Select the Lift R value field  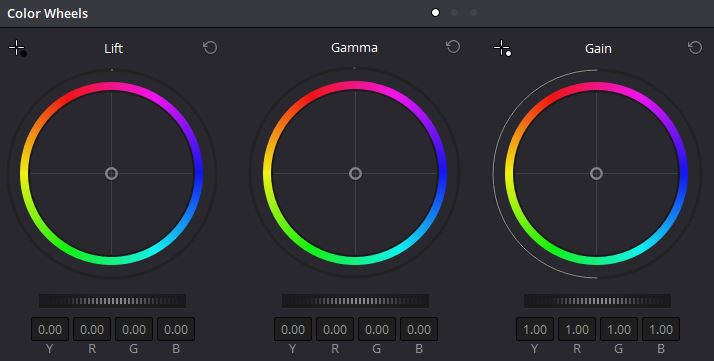92,329
